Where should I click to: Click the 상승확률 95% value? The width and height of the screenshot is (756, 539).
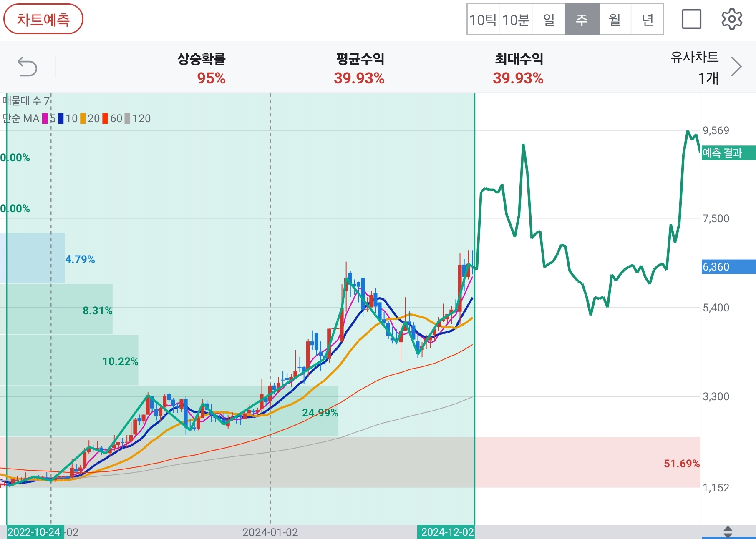coord(211,78)
